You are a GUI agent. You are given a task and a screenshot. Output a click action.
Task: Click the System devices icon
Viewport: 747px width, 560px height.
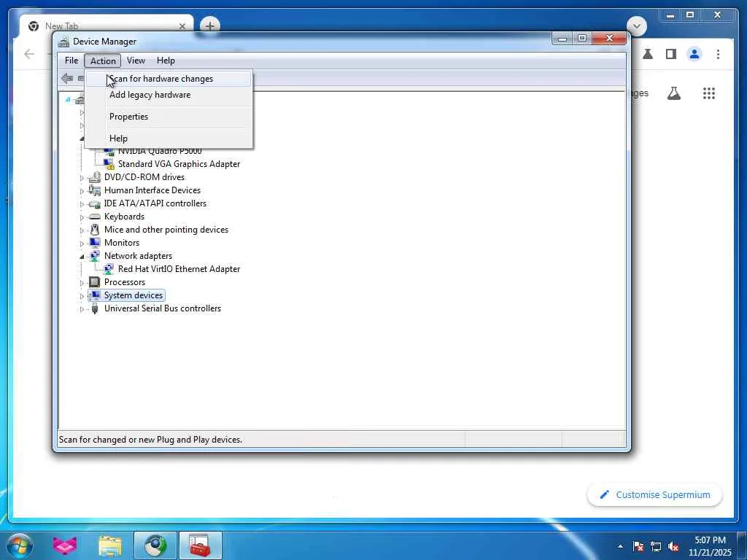click(95, 295)
